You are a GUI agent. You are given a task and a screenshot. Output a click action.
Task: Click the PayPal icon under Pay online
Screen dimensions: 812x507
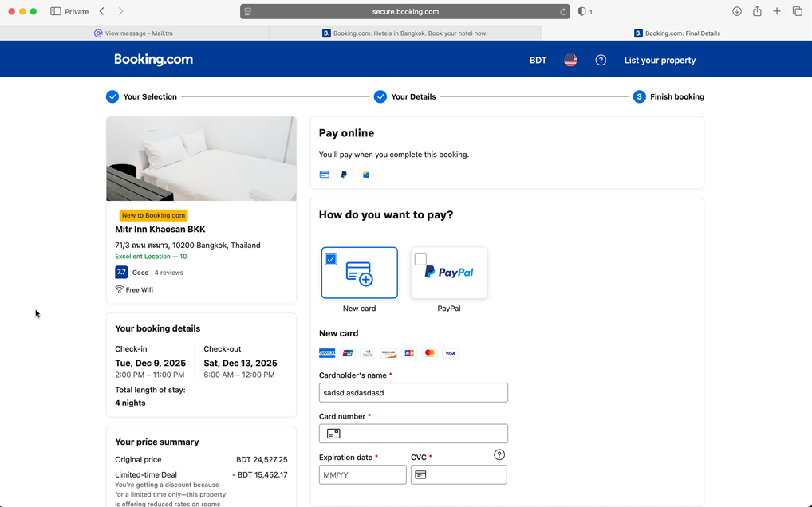[344, 174]
